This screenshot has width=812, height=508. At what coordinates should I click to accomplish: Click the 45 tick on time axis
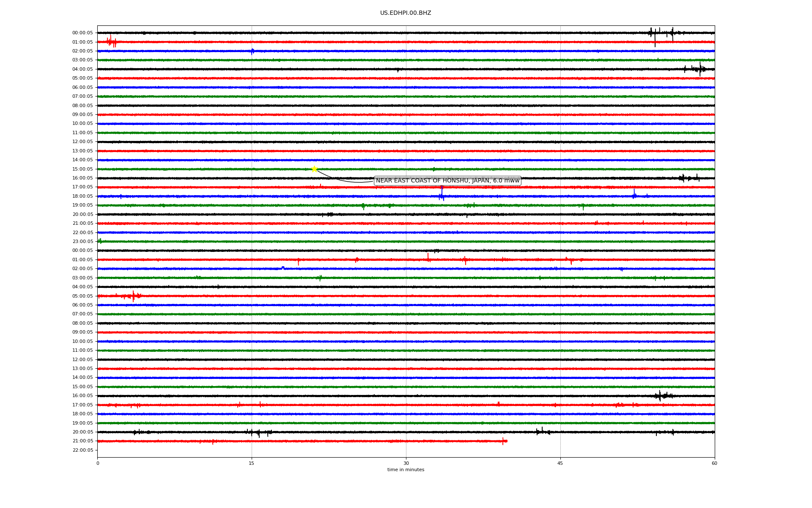[x=560, y=463]
